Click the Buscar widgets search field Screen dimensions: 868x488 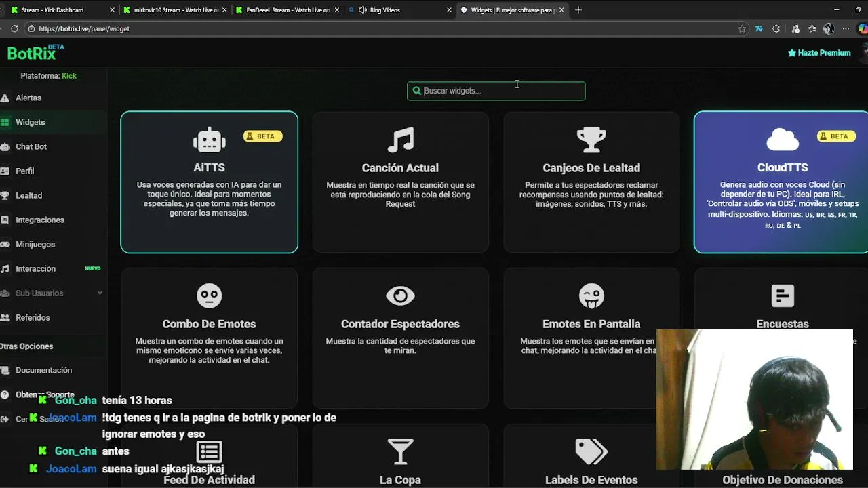click(496, 91)
